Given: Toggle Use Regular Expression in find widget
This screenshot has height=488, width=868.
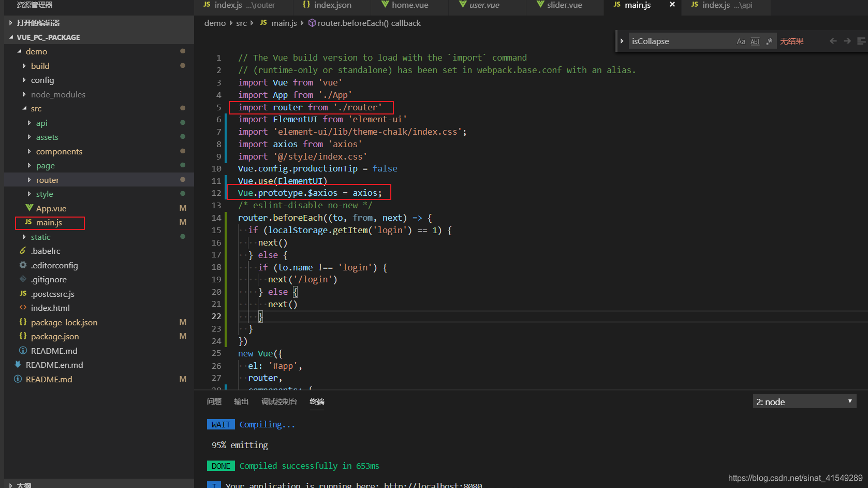Looking at the screenshot, I should coord(769,41).
